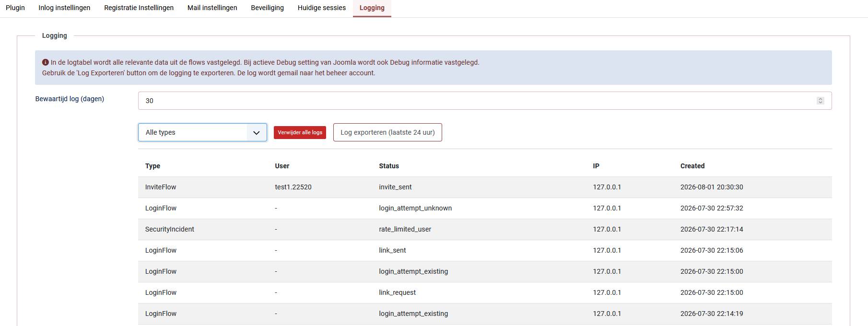Focus the Bewaartijd log (dagen) field
The height and width of the screenshot is (326, 868).
(485, 101)
